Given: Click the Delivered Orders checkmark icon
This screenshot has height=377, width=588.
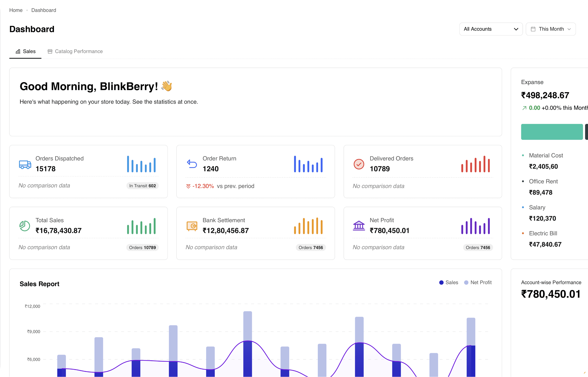Looking at the screenshot, I should (x=359, y=164).
